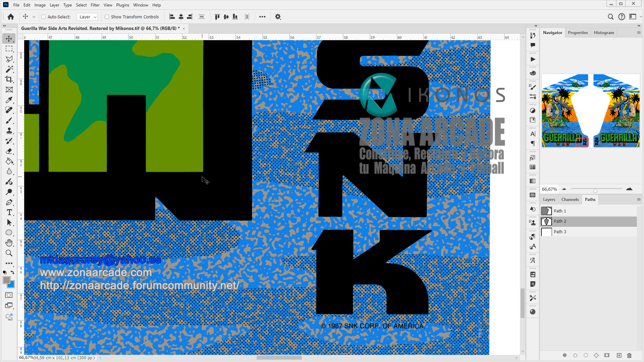Screen dimensions: 644x362
Task: Open the Edit Toolbar ellipsis menu
Action: [9, 263]
